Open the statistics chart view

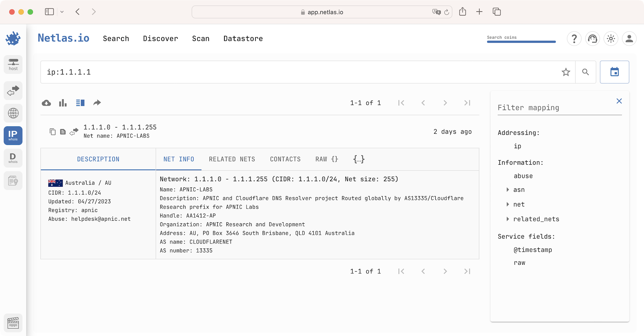coord(63,103)
